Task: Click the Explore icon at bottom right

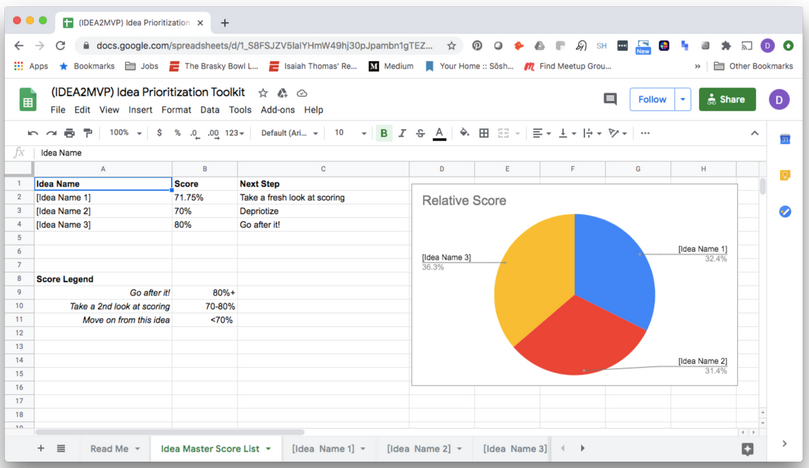Action: pos(747,449)
